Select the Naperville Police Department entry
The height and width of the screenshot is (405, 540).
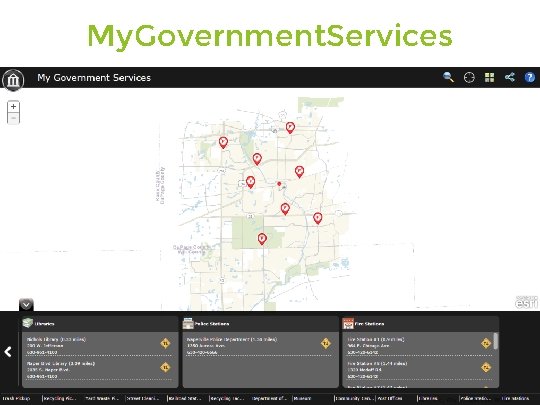258,345
